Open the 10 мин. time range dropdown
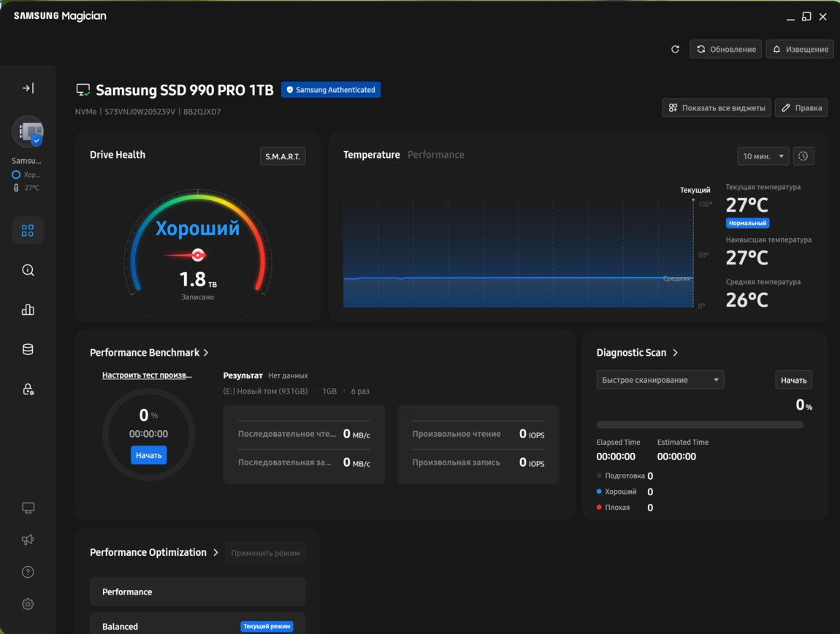840x634 pixels. coord(763,156)
